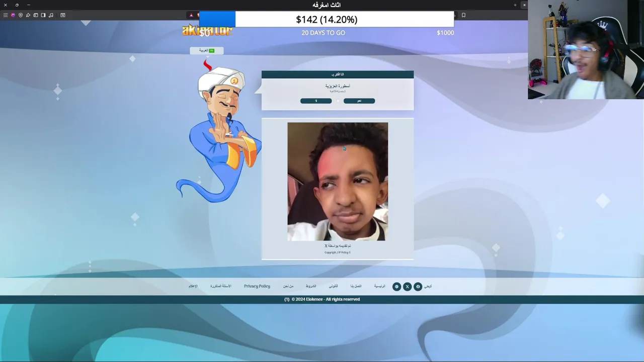Click the picture-in-picture toolbar icon

tap(63, 15)
